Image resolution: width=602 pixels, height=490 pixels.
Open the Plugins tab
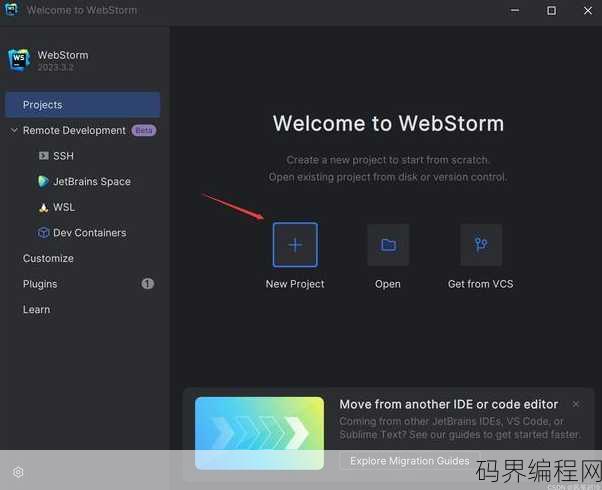point(40,284)
